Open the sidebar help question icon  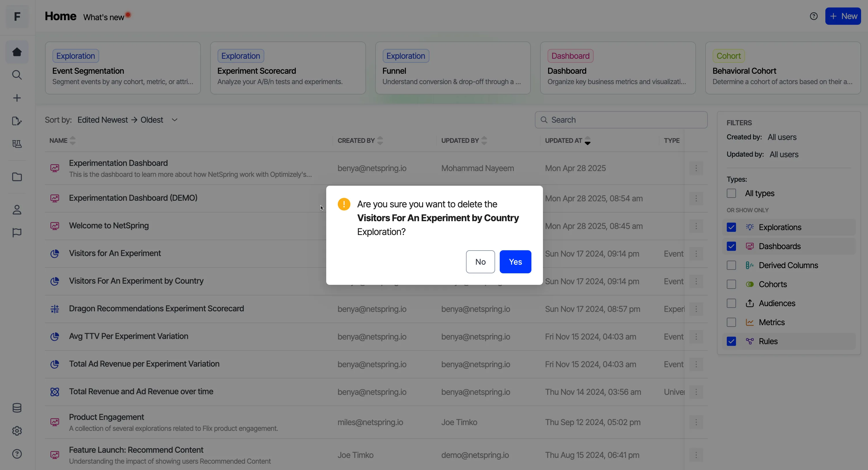pyautogui.click(x=17, y=454)
